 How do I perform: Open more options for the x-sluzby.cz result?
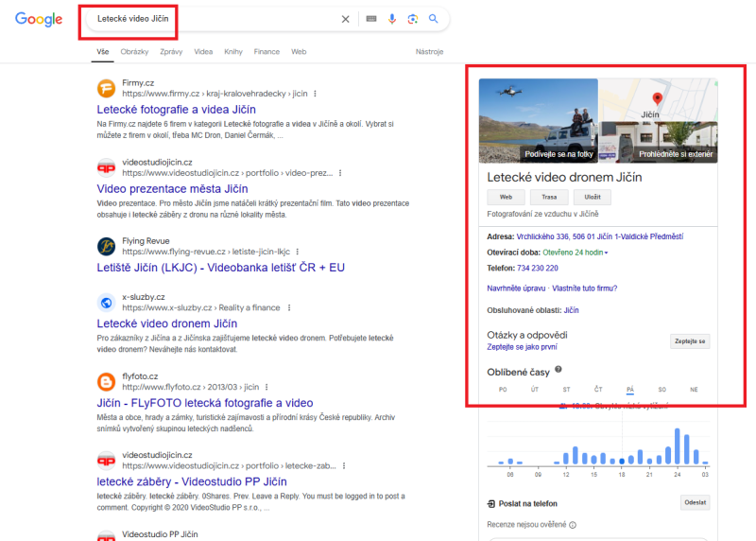click(289, 307)
